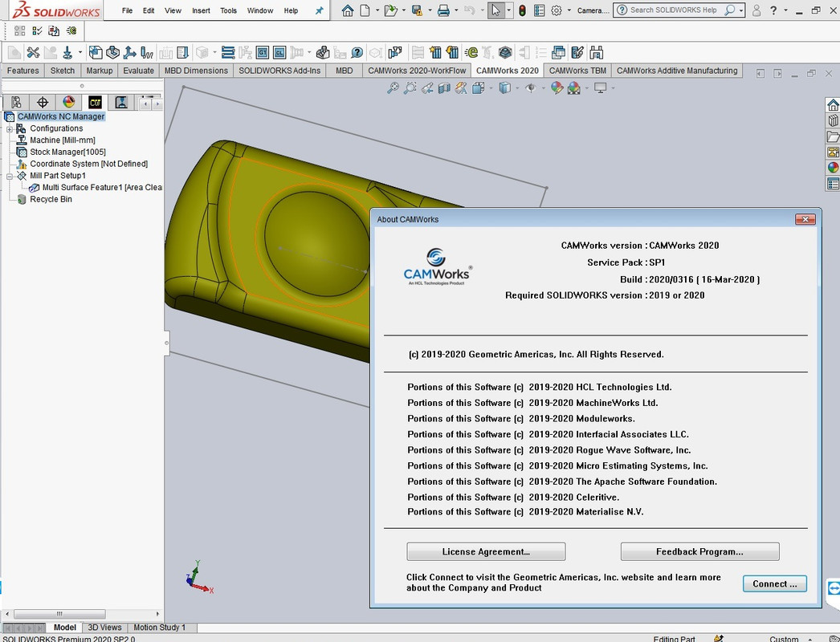Open the dropdown arrow next to New document
Image resolution: width=840 pixels, height=642 pixels.
tap(377, 10)
